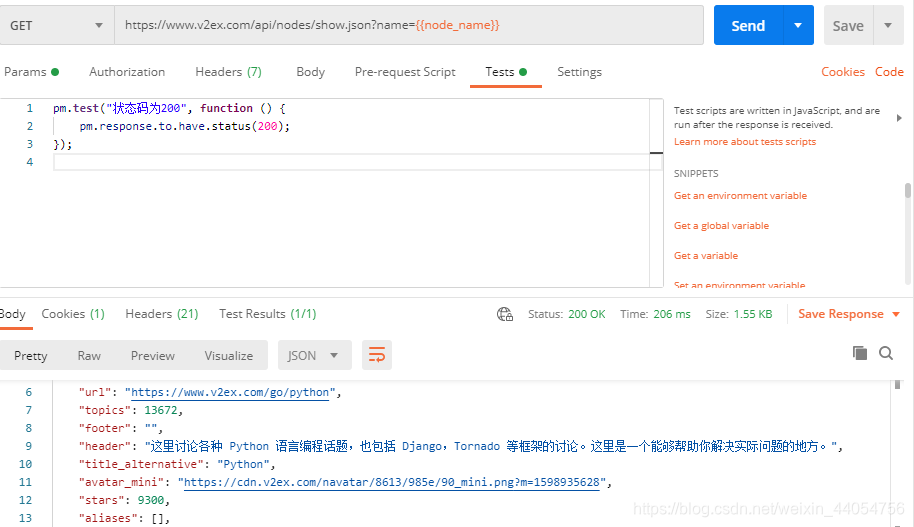Click the wrap lines icon in response toolbar
Screen dimensions: 914x527
pyautogui.click(x=377, y=355)
